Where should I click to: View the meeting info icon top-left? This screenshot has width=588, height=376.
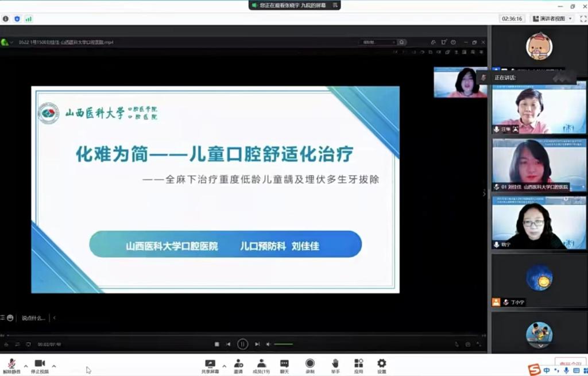pyautogui.click(x=6, y=19)
